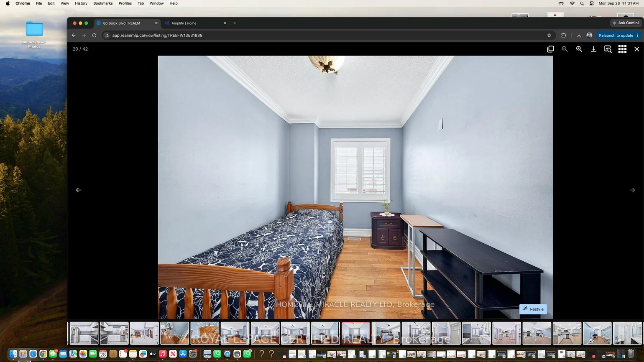Image resolution: width=644 pixels, height=362 pixels.
Task: Go to the previous photo arrow
Action: (x=79, y=190)
